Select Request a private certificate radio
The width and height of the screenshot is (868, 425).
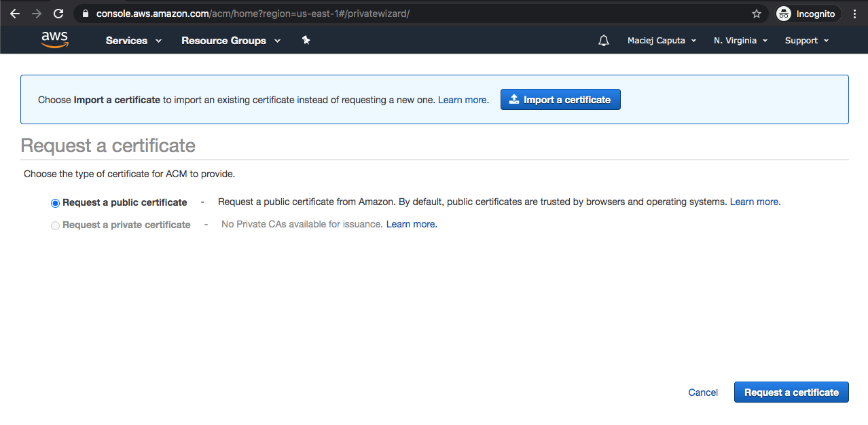coord(55,225)
